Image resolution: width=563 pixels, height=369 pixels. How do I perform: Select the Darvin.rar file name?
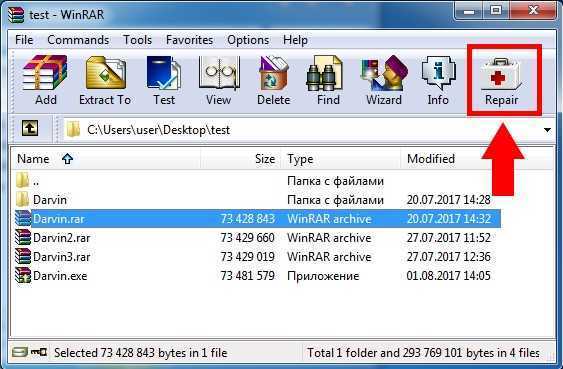pyautogui.click(x=59, y=219)
